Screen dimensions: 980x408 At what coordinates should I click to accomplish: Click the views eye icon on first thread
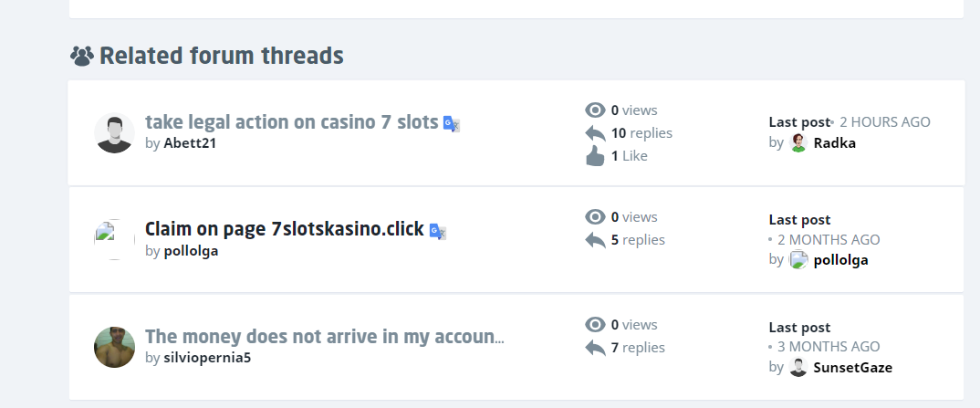pyautogui.click(x=595, y=110)
